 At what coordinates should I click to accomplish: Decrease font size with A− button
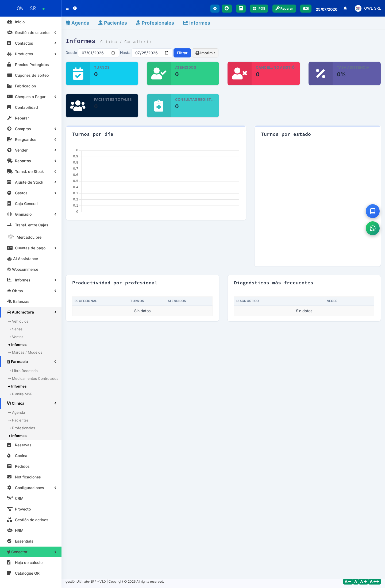tap(348, 582)
